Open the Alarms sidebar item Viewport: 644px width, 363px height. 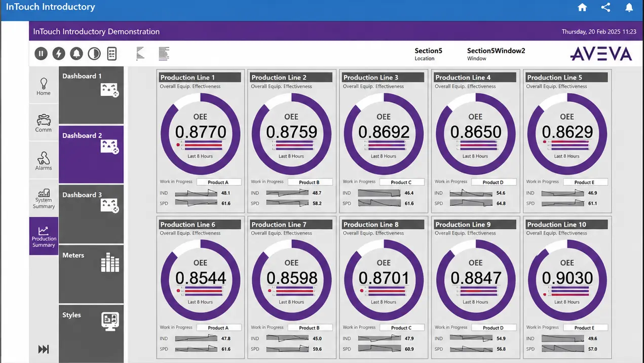click(44, 161)
